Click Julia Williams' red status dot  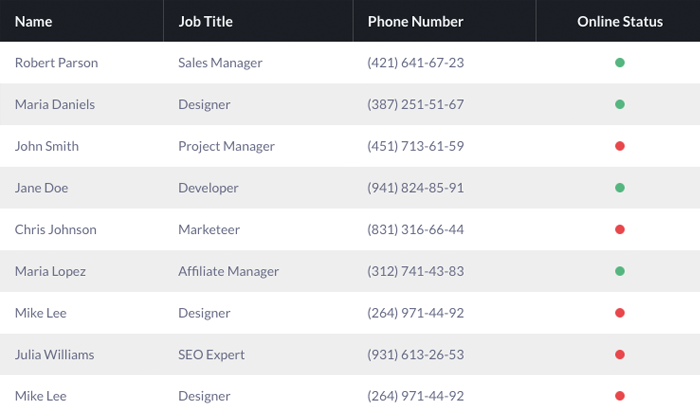point(620,354)
